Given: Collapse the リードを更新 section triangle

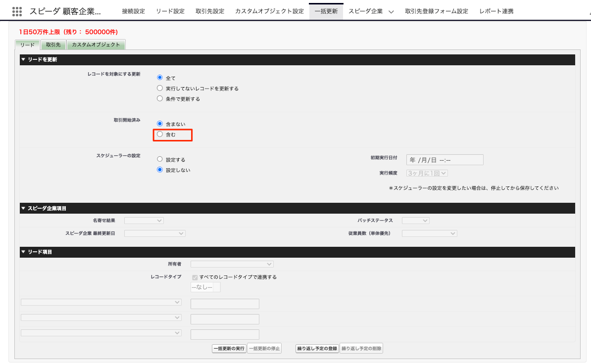Looking at the screenshot, I should click(23, 60).
